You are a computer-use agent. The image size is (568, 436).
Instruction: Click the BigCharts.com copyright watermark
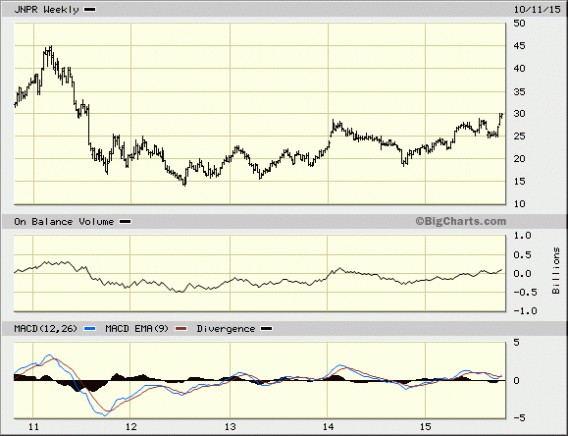(x=461, y=221)
